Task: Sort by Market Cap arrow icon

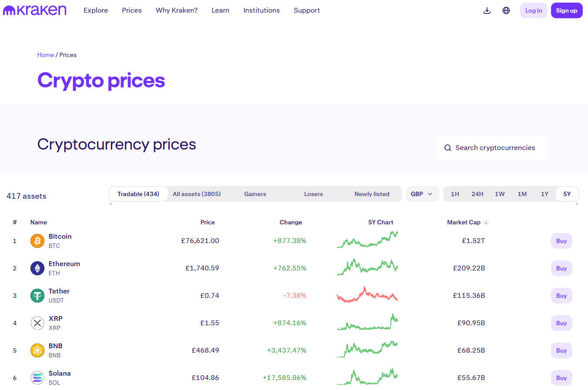Action: [486, 222]
